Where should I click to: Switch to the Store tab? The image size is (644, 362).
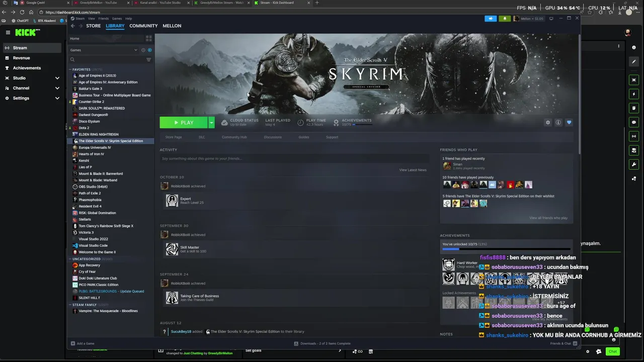(93, 26)
